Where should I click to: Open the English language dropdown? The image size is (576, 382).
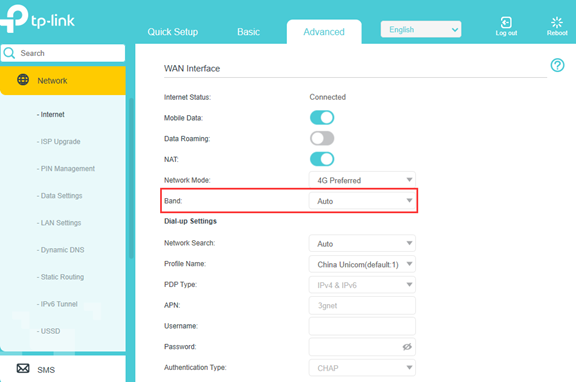421,29
